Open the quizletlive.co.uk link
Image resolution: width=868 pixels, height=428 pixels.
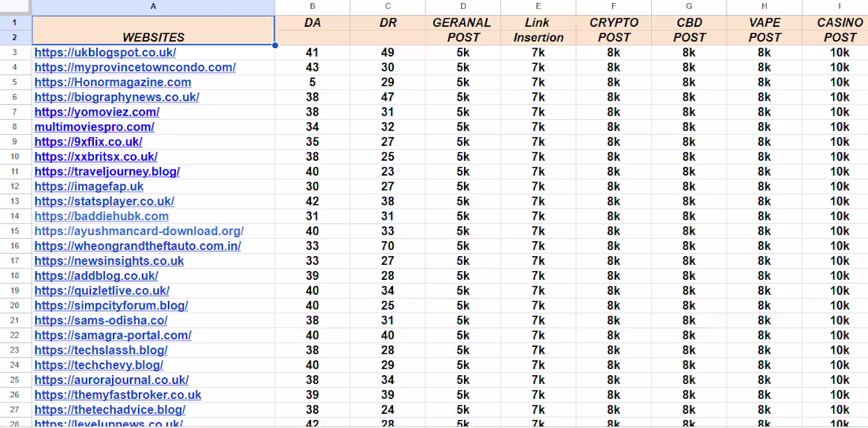coord(102,291)
